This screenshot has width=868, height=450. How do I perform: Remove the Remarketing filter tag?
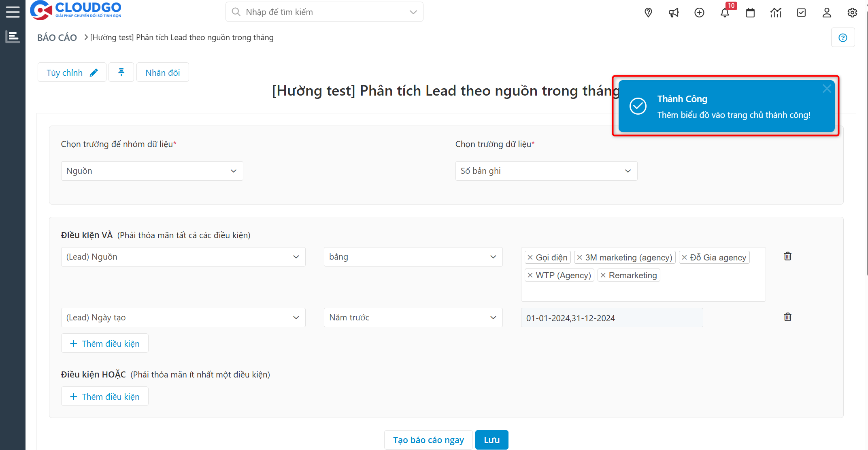604,275
